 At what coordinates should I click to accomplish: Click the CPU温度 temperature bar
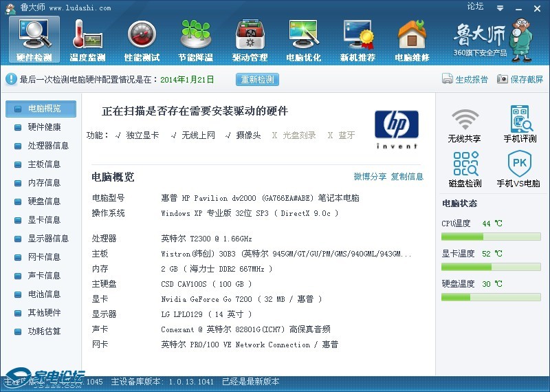pyautogui.click(x=491, y=237)
